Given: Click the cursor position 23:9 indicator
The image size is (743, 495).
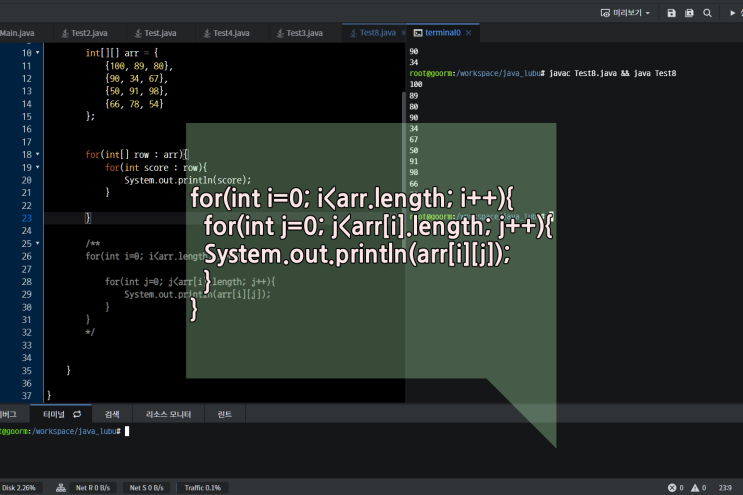Looking at the screenshot, I should (x=725, y=488).
